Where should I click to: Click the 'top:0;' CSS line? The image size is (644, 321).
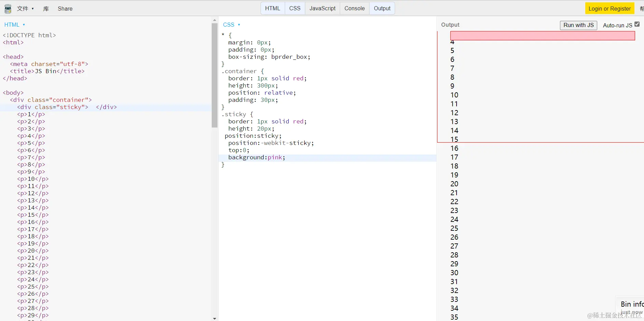point(239,150)
